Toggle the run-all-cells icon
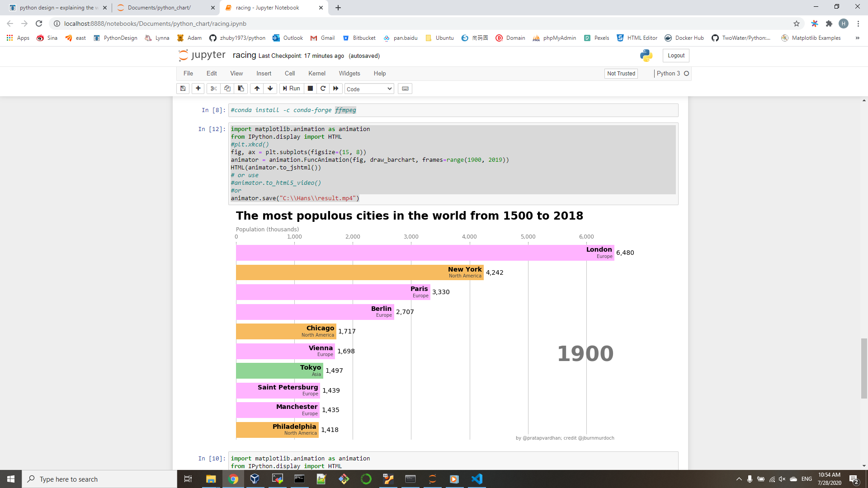The height and width of the screenshot is (488, 868). (x=335, y=88)
